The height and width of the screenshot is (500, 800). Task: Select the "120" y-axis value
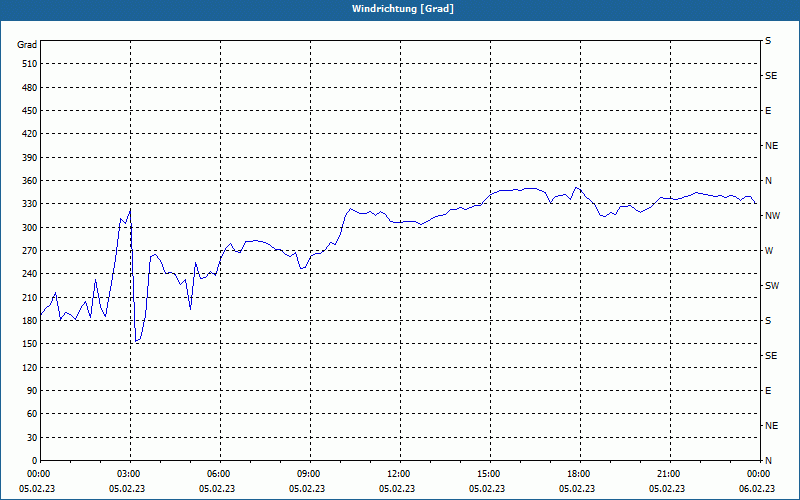[30, 367]
